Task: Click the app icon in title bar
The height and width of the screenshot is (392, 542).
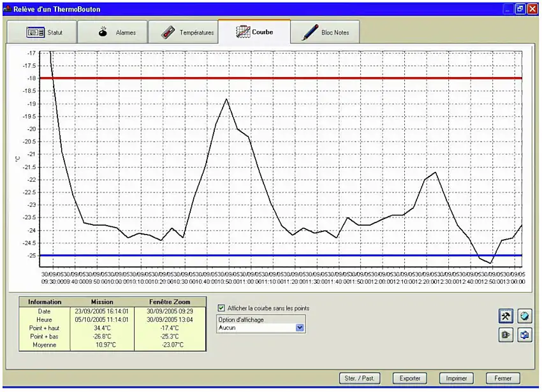Action: [x=7, y=10]
